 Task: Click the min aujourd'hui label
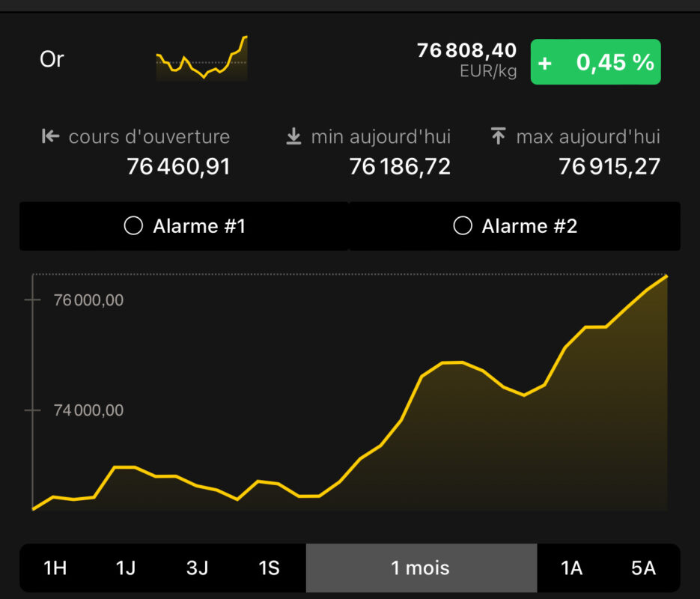[x=381, y=136]
